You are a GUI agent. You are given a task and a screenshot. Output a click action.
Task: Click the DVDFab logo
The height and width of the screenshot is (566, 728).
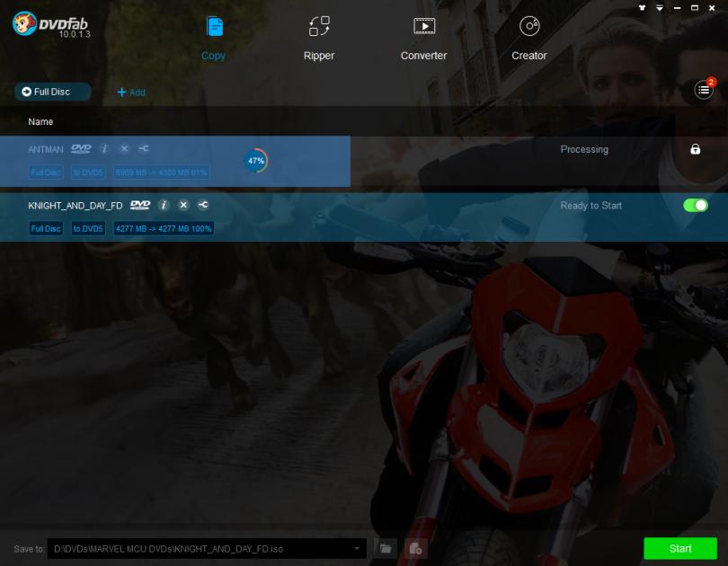51,24
